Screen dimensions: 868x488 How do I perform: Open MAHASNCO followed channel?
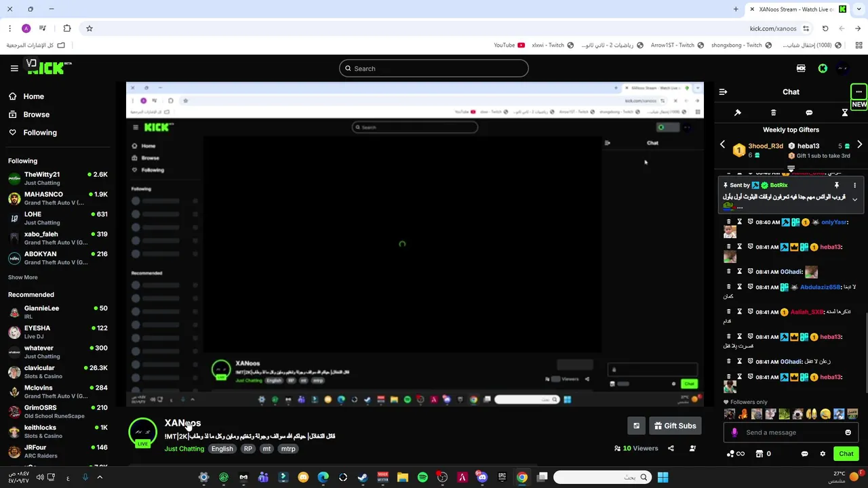tap(58, 198)
